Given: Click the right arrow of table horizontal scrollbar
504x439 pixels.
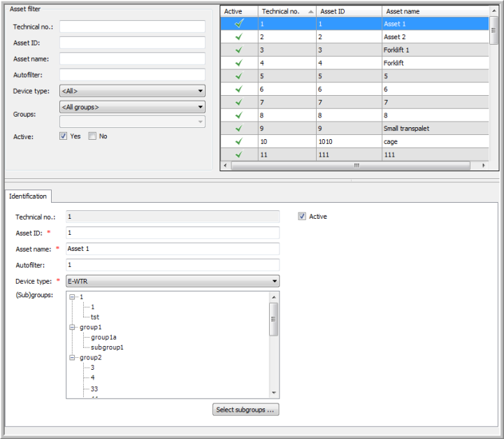Looking at the screenshot, I should (483, 166).
